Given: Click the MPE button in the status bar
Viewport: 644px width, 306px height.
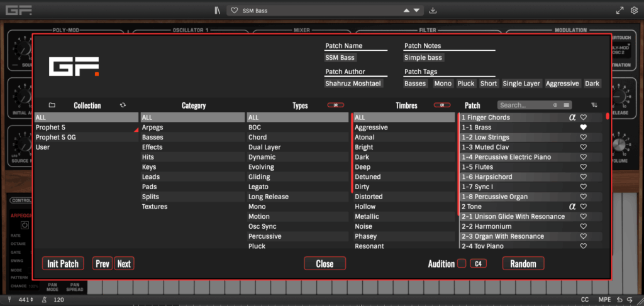Looking at the screenshot, I should pos(604,300).
